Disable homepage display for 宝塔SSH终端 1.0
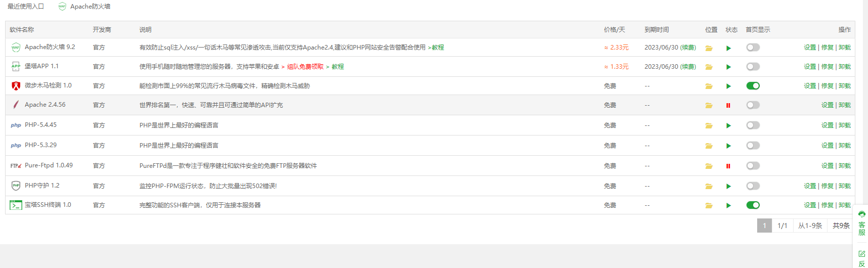The height and width of the screenshot is (268, 868). point(753,205)
